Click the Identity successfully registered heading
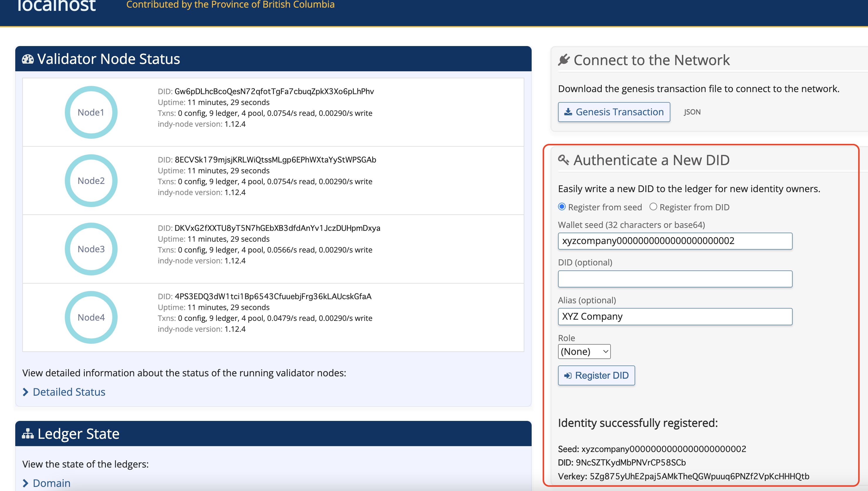868x491 pixels. [638, 423]
